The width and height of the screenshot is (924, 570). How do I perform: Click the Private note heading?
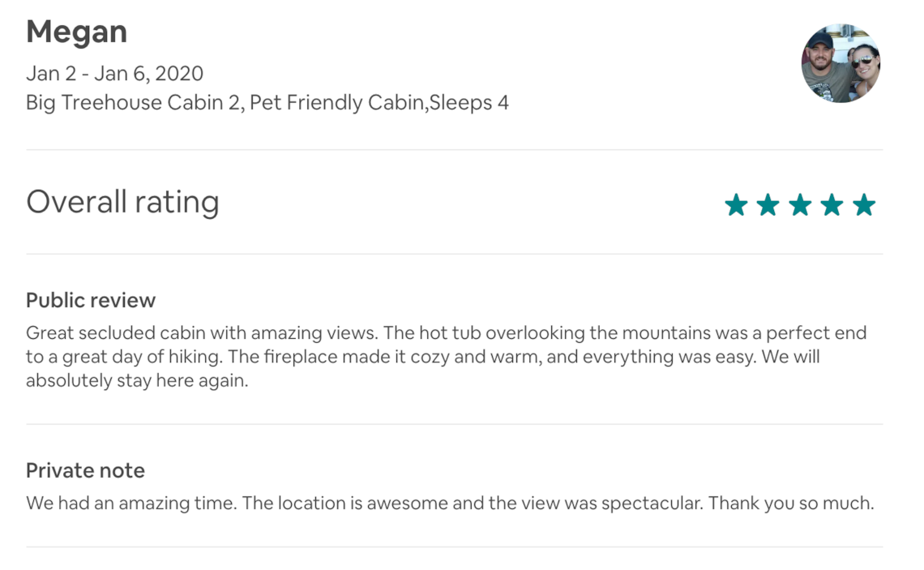[85, 470]
